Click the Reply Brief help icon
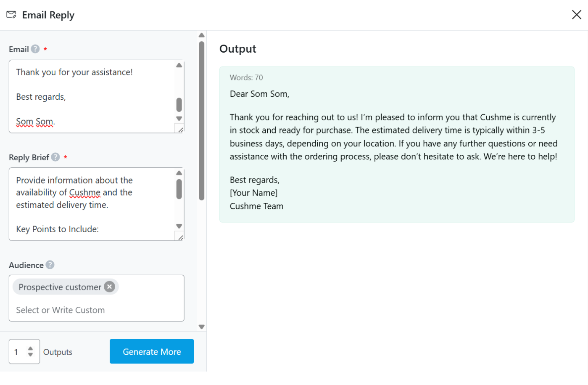 [55, 157]
